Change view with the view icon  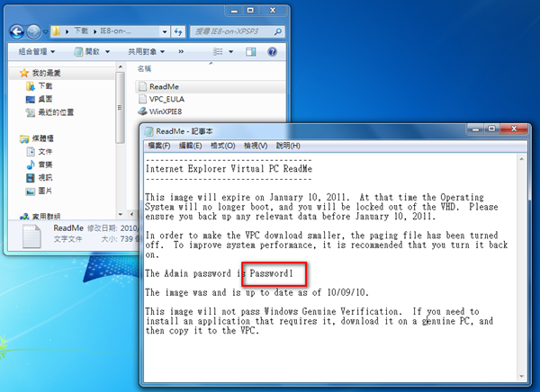coord(218,51)
